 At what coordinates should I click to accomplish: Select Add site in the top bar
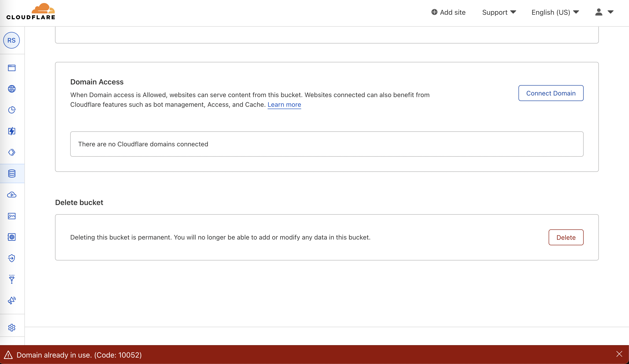(448, 12)
